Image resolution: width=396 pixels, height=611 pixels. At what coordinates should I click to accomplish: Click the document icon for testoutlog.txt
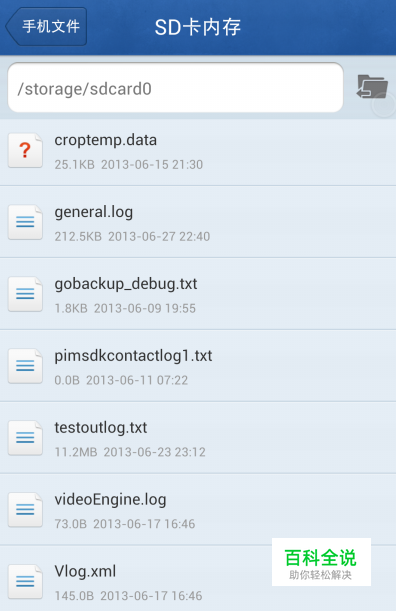tap(25, 438)
